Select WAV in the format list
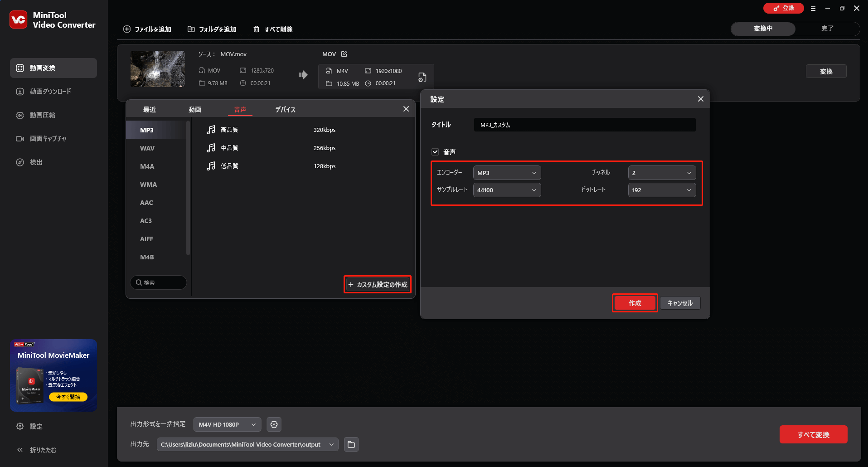 pyautogui.click(x=156, y=148)
